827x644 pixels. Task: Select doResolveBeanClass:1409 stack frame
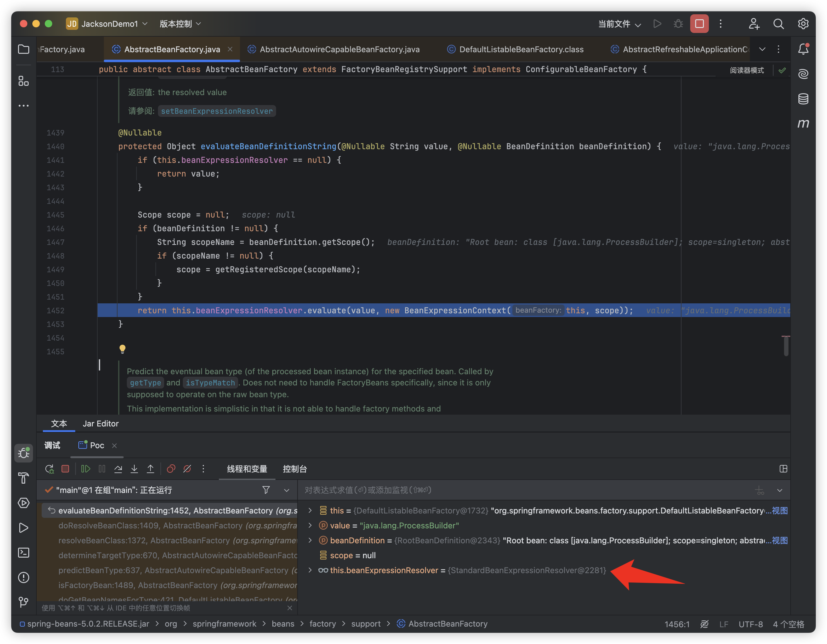pyautogui.click(x=170, y=526)
